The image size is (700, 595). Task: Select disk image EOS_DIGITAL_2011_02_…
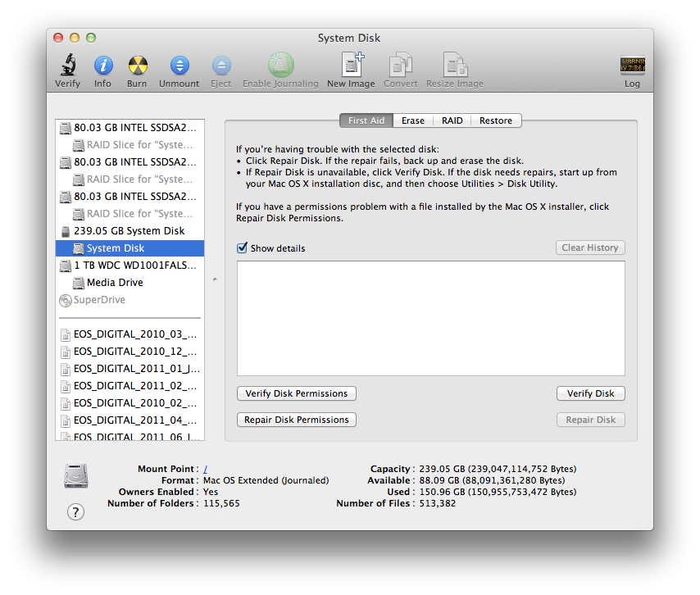(x=130, y=386)
